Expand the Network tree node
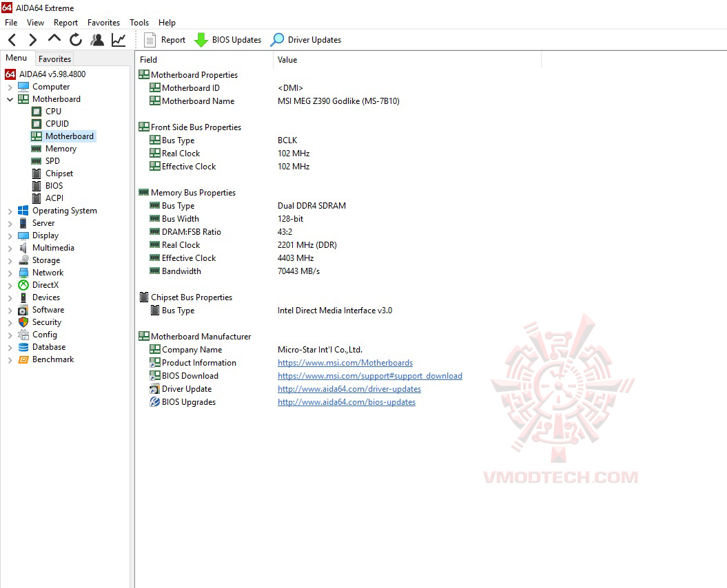 click(10, 273)
